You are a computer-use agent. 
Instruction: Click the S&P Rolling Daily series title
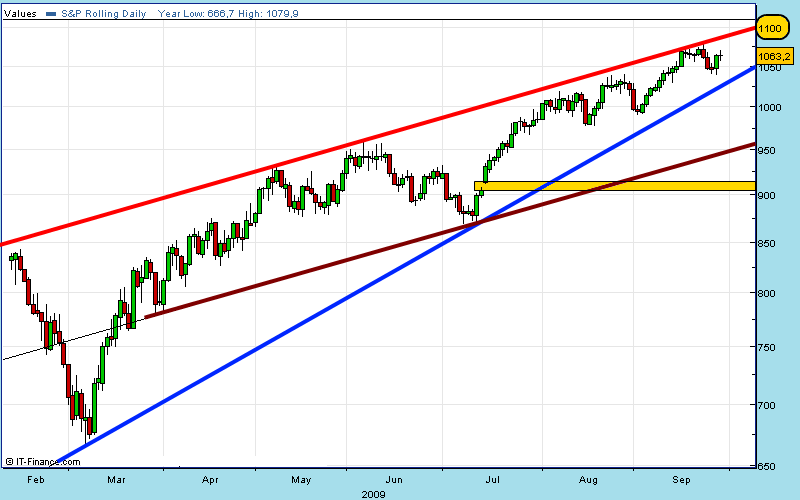pyautogui.click(x=102, y=15)
